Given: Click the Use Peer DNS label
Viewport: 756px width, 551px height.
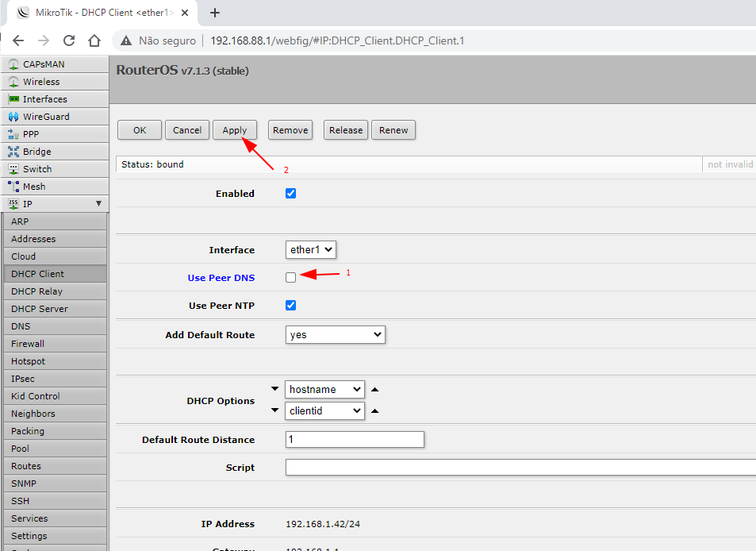Looking at the screenshot, I should tap(221, 277).
